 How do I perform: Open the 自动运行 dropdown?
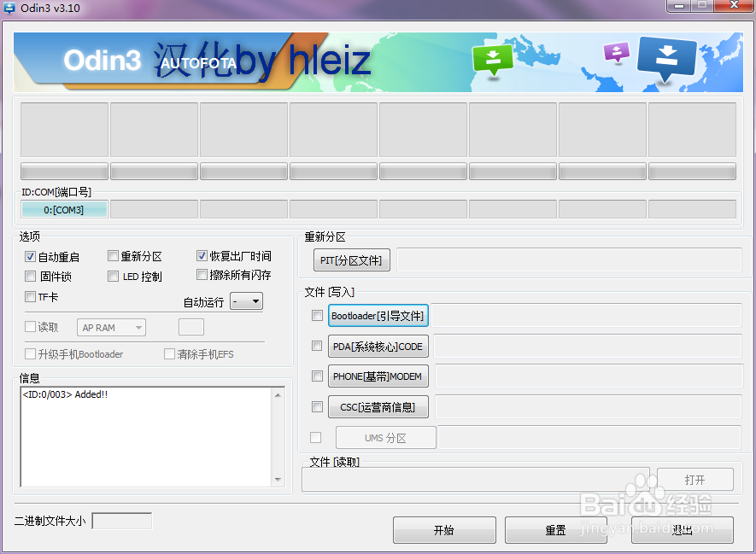point(246,301)
